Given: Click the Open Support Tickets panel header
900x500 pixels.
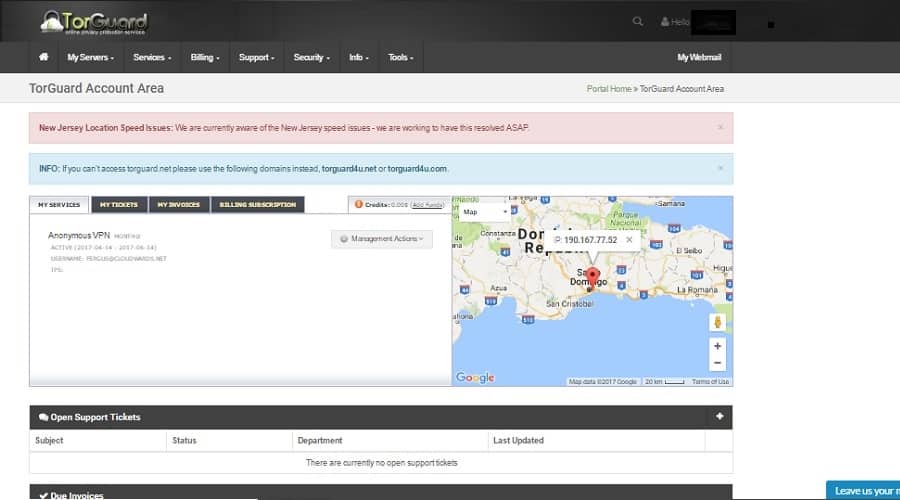Looking at the screenshot, I should pos(381,417).
